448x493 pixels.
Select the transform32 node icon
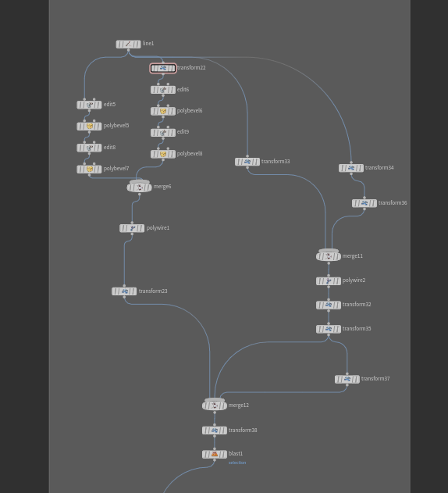329,305
